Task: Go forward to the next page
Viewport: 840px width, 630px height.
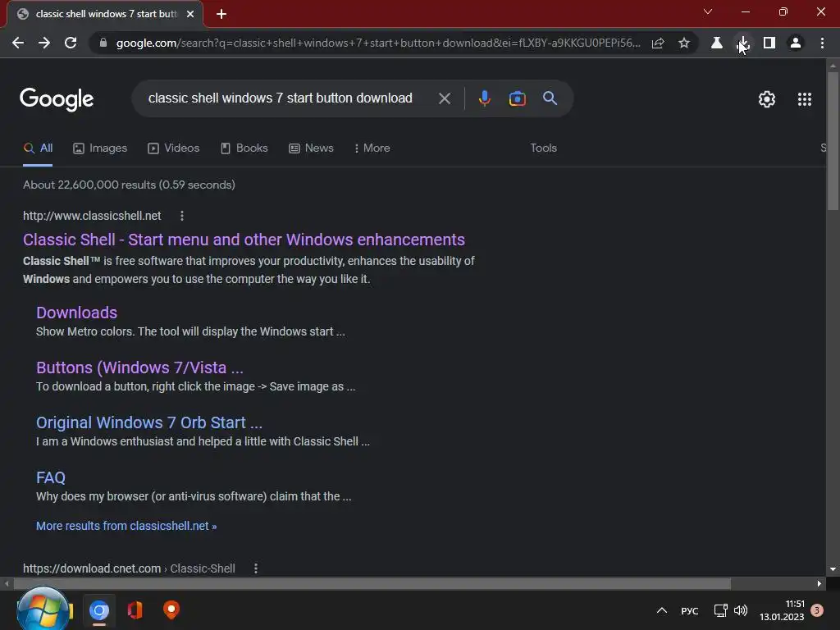Action: pyautogui.click(x=44, y=43)
